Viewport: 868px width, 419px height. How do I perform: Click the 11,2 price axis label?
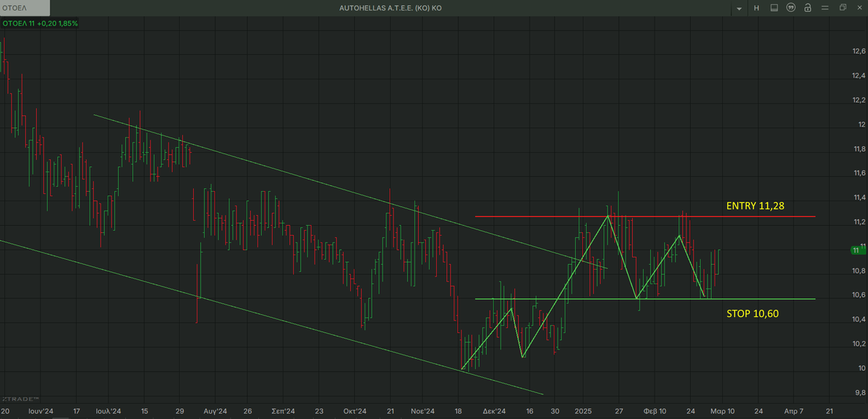pos(859,222)
